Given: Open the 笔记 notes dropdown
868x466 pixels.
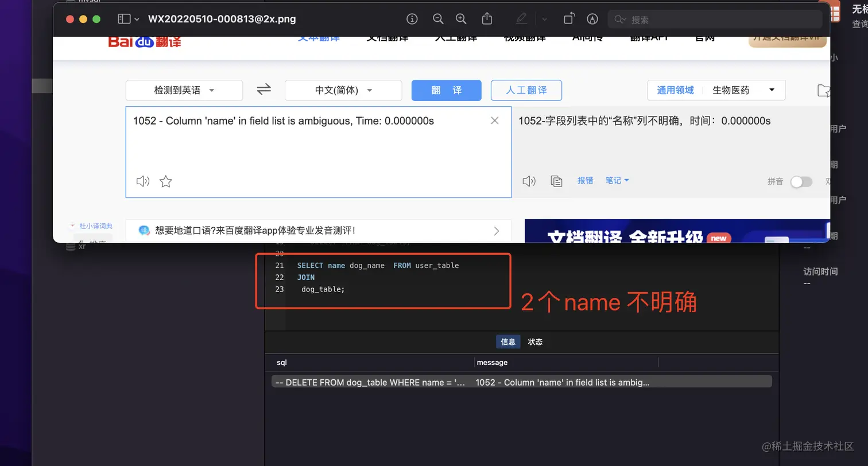Looking at the screenshot, I should 617,180.
